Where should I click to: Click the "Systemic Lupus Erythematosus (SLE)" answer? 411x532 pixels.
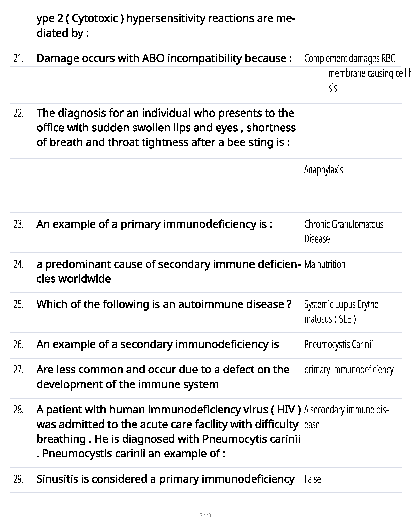pos(342,311)
